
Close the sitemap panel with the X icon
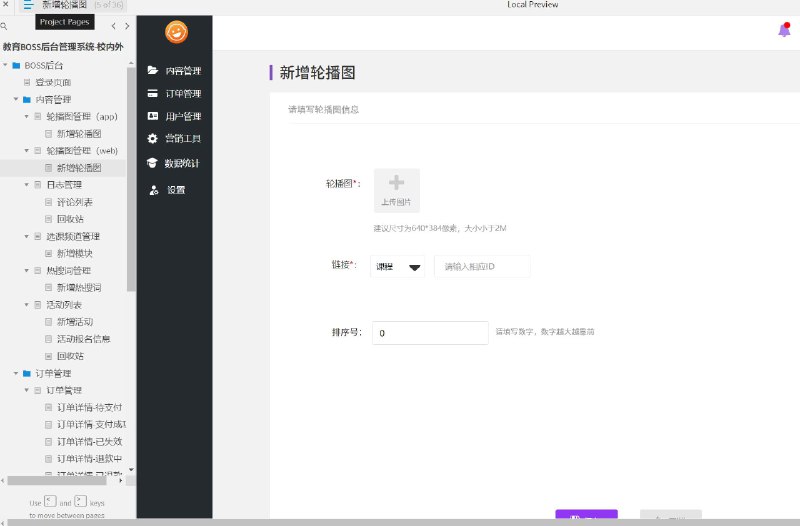(6, 4)
